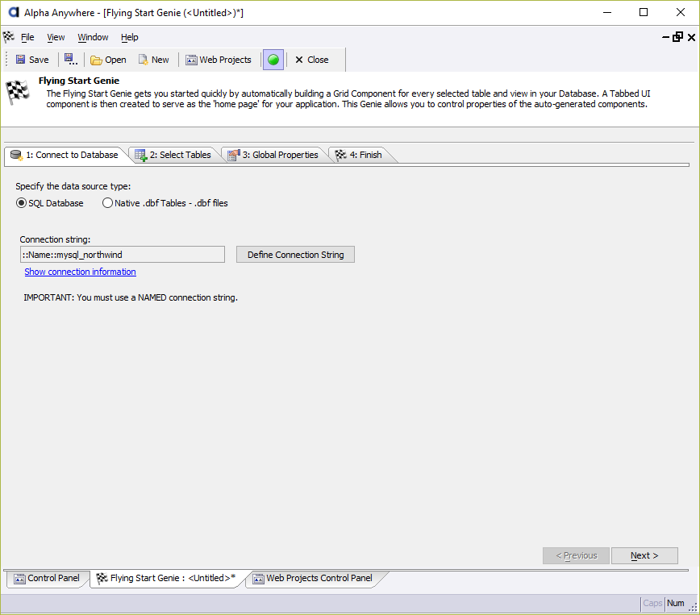Click the New toolbar button
The height and width of the screenshot is (615, 700).
coord(153,60)
